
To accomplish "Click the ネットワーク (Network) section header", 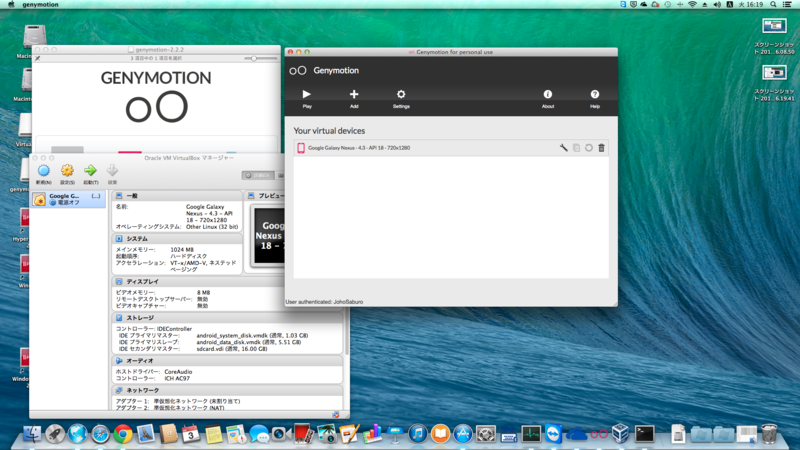I will pos(228,390).
